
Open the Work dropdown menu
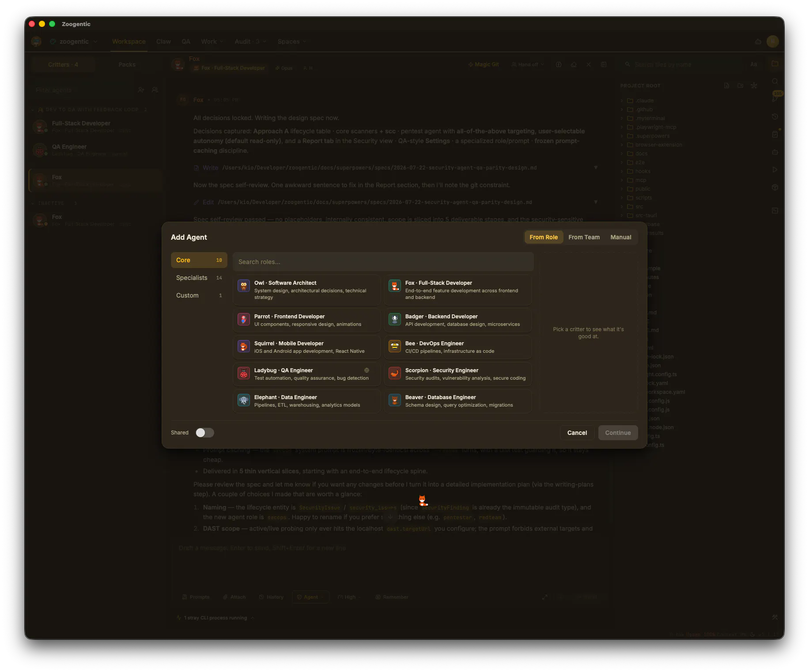click(212, 42)
